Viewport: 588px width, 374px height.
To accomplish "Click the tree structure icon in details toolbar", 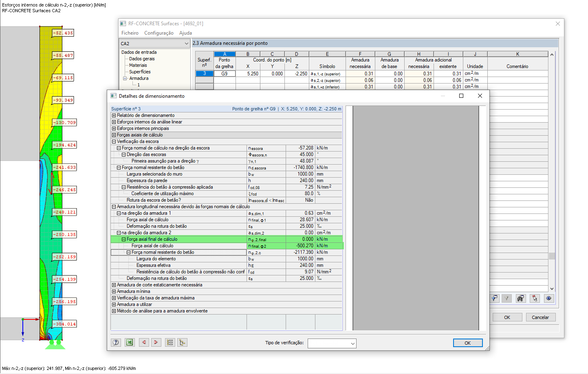I will (x=182, y=343).
